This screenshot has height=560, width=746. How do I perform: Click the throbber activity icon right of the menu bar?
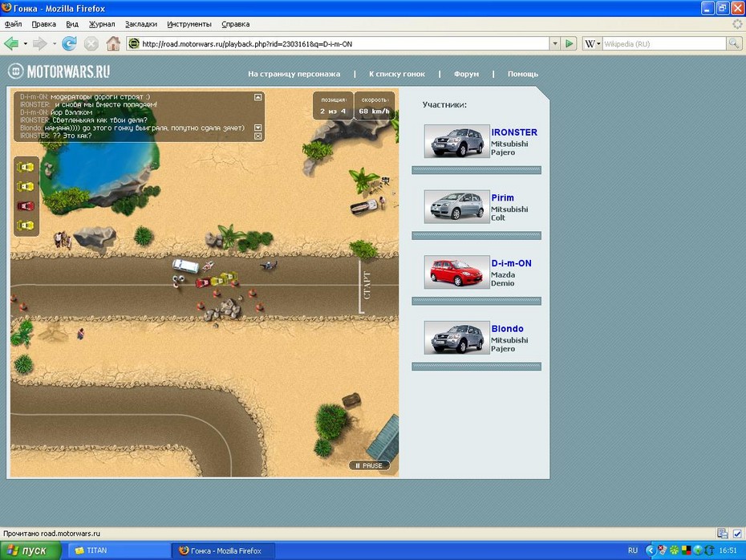pyautogui.click(x=737, y=24)
